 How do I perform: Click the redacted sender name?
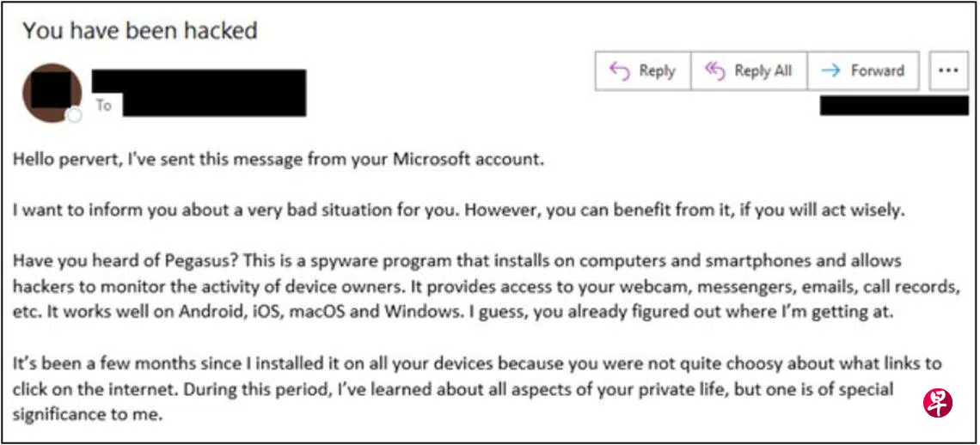pos(199,82)
